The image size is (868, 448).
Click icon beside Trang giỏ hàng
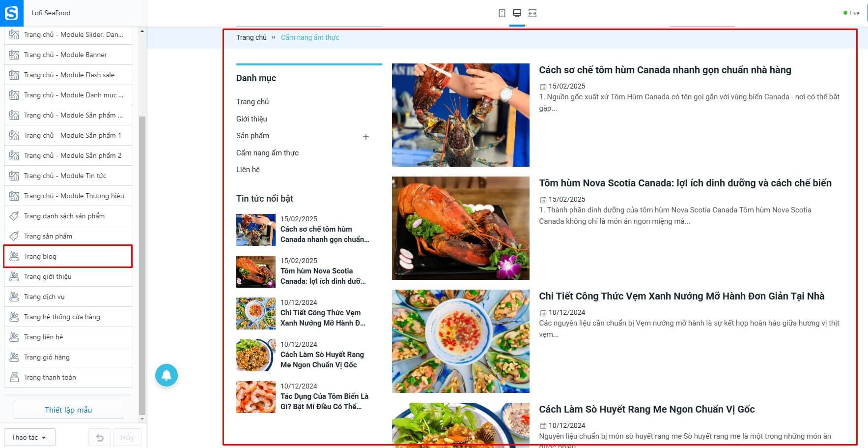point(15,357)
